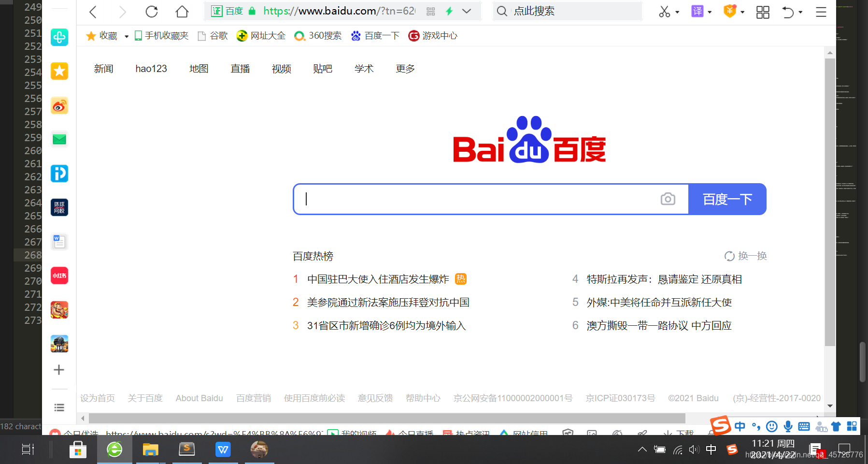This screenshot has height=464, width=868.
Task: Open the 环球网校 sidebar app
Action: tap(59, 207)
